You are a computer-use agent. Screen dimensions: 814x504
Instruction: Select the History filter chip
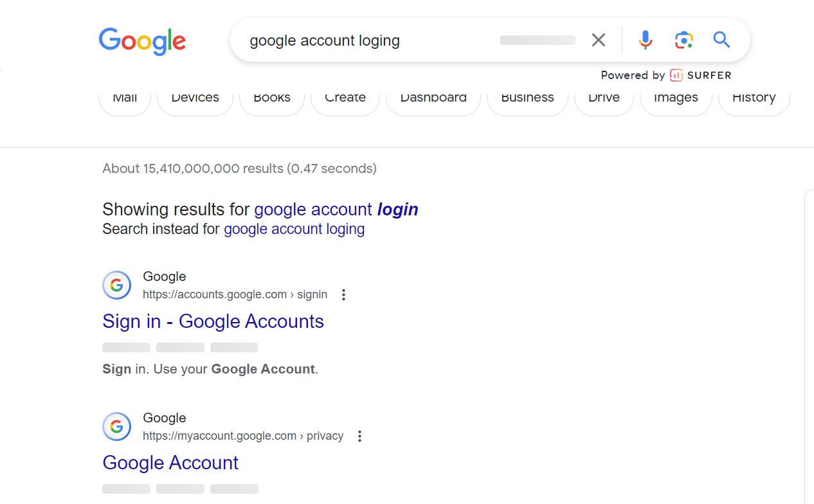(x=754, y=98)
